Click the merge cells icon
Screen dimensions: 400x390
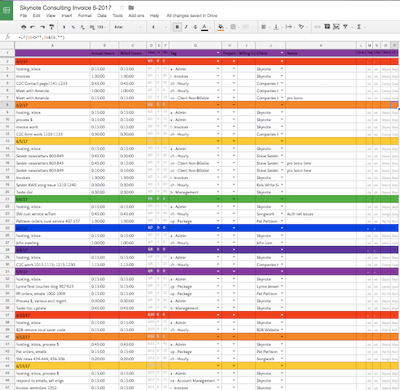pyautogui.click(x=246, y=27)
